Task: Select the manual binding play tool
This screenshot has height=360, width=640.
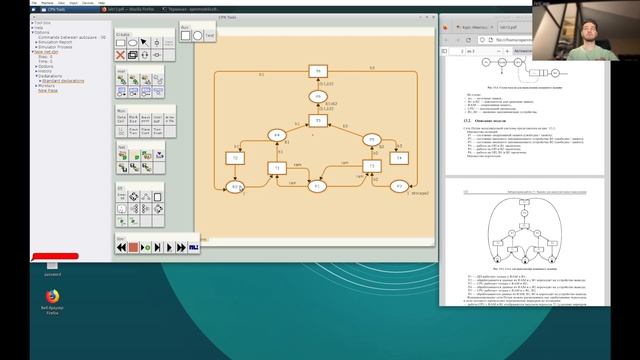Action: click(145, 247)
